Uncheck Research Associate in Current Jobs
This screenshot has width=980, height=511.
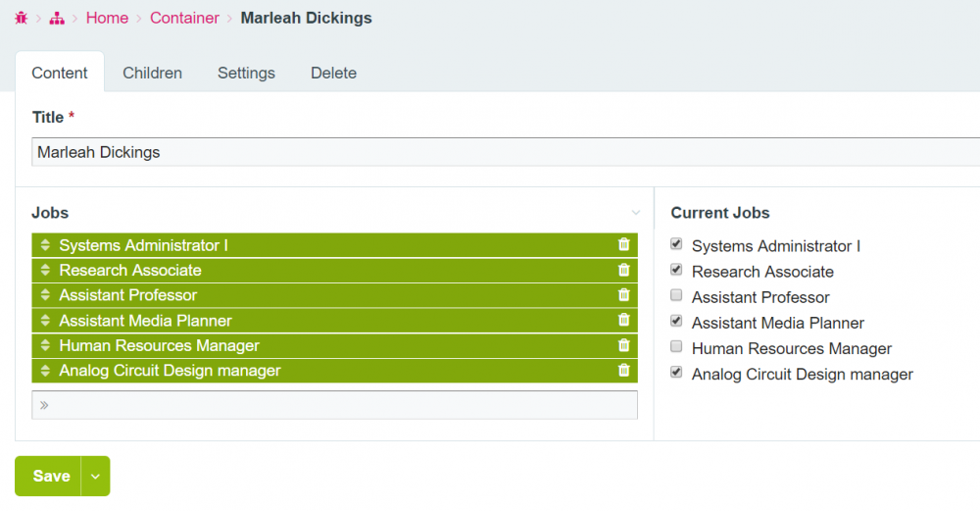[x=676, y=270]
